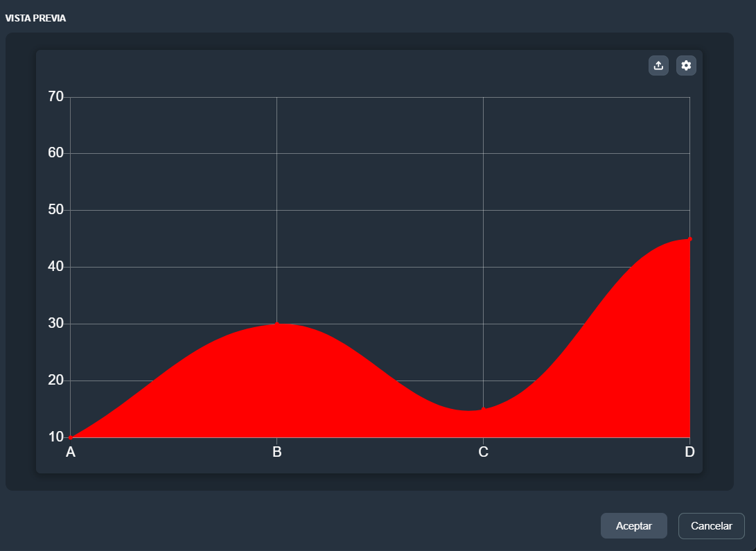
Task: Click x-axis label D
Action: point(689,453)
